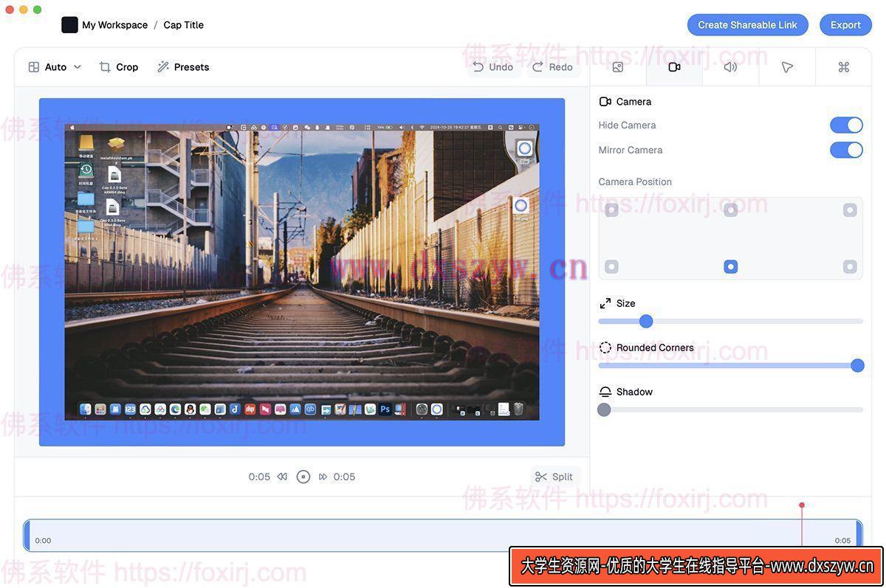Click the Rounded Corners slider handle
The width and height of the screenshot is (886, 588).
click(857, 365)
